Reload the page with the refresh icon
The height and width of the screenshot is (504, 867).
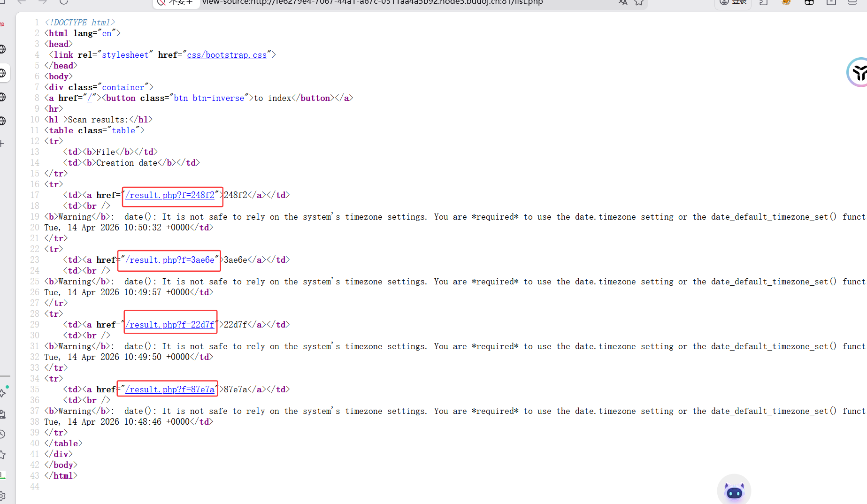64,2
